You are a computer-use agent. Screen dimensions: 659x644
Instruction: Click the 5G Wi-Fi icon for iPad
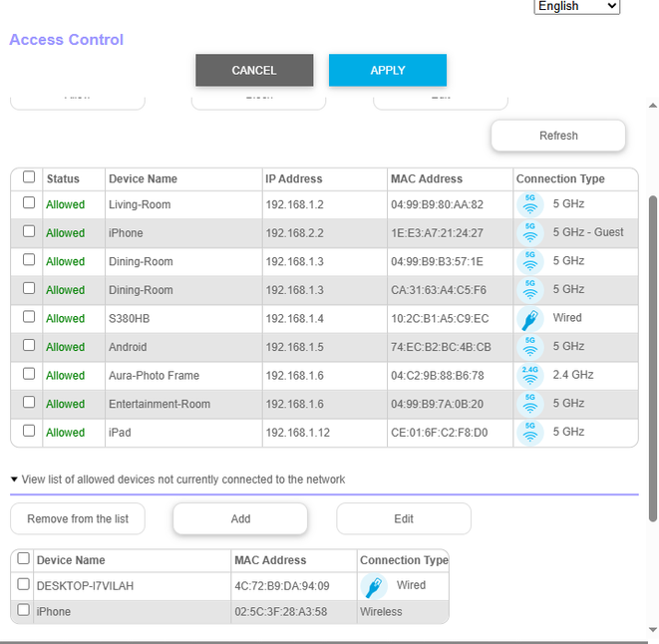pos(530,433)
